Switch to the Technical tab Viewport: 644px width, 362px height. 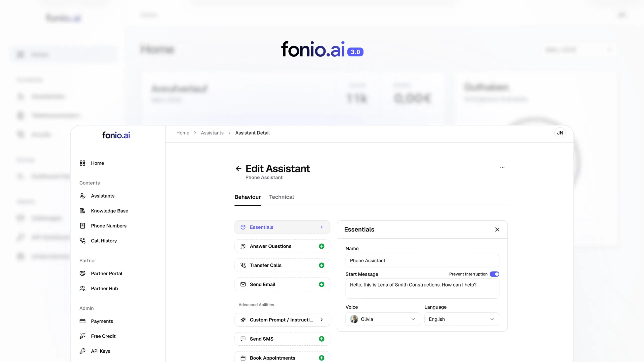point(281,197)
